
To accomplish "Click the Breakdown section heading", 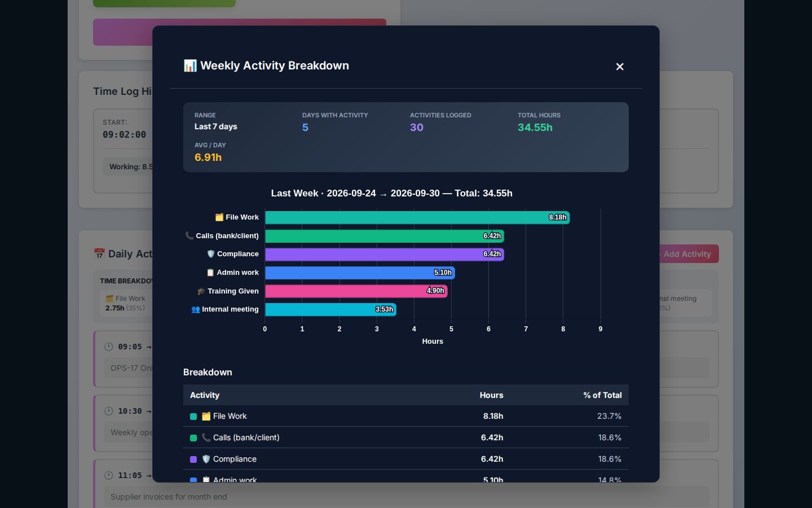I will coord(208,373).
